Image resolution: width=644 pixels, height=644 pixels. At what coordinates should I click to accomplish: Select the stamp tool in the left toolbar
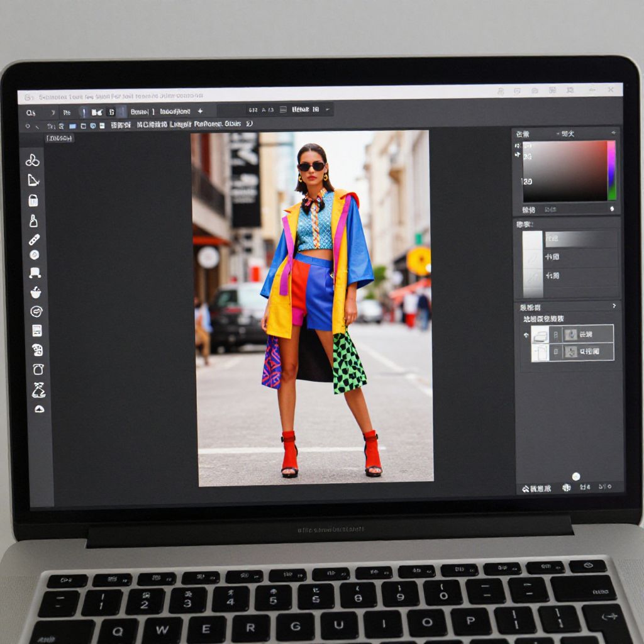(x=35, y=273)
